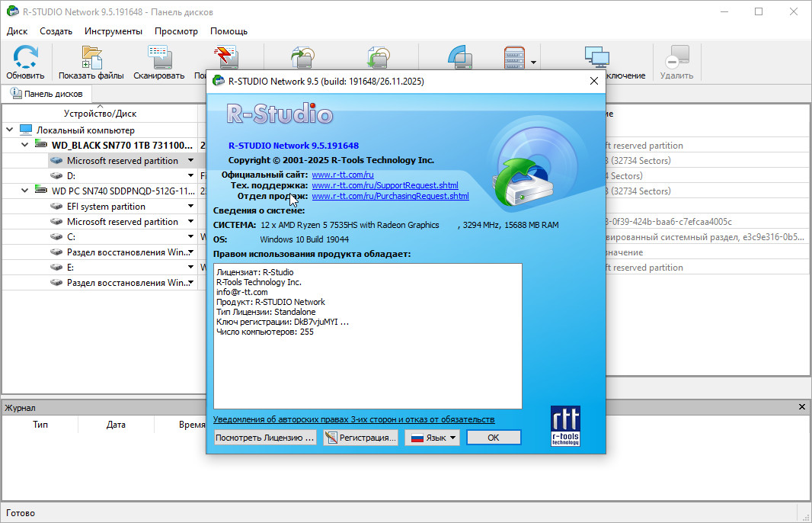The height and width of the screenshot is (523, 812).
Task: Close the Журнал panel
Action: coord(801,408)
